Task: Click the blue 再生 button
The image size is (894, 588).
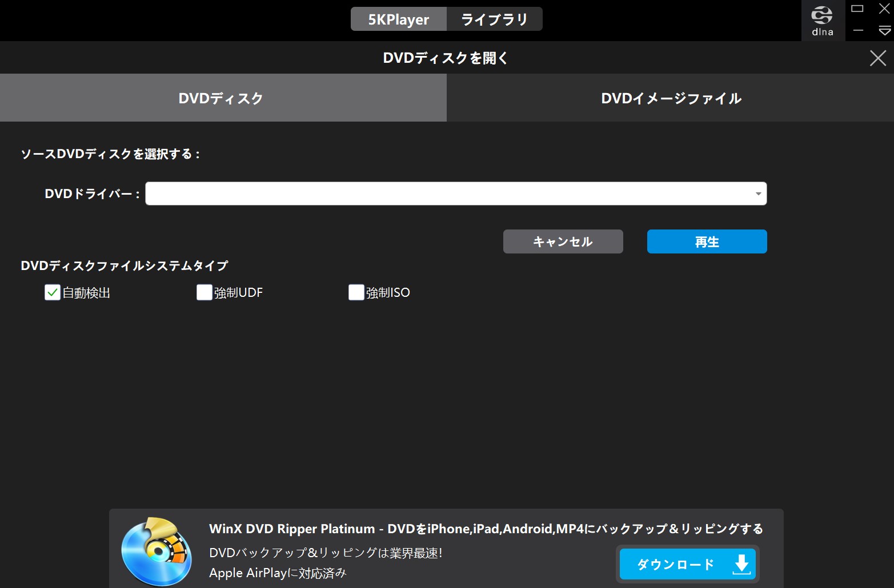Action: tap(707, 241)
